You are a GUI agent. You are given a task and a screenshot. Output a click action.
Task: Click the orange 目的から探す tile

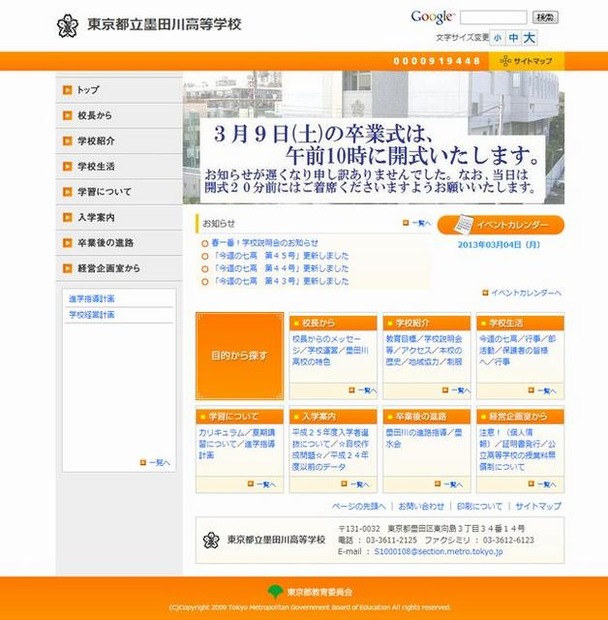coord(240,356)
